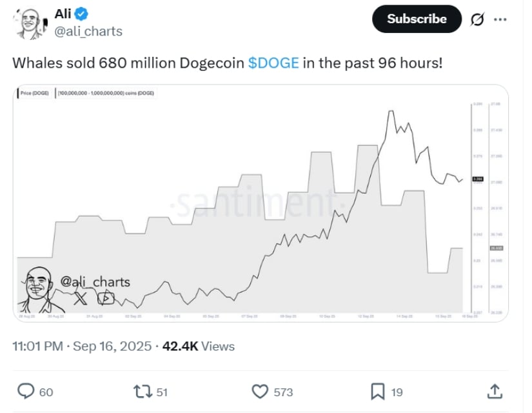Screen dimensions: 532x413
Task: Repost the whale sell-off tweet
Action: (x=142, y=391)
